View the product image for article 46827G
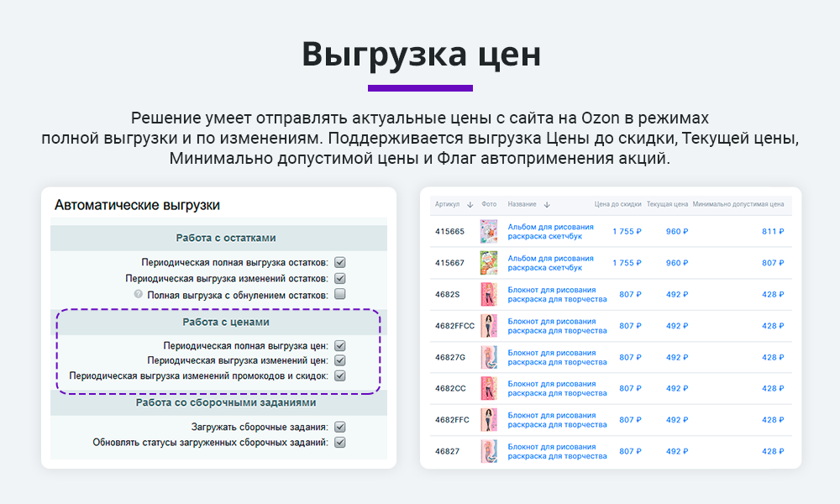 click(488, 357)
